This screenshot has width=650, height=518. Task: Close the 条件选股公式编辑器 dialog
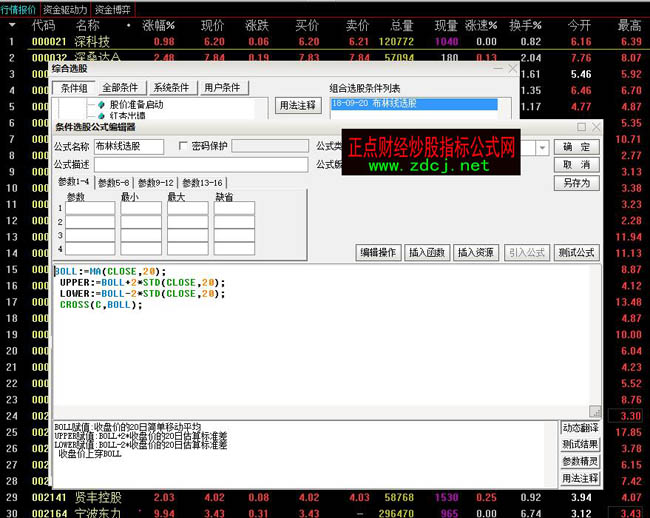tap(596, 127)
